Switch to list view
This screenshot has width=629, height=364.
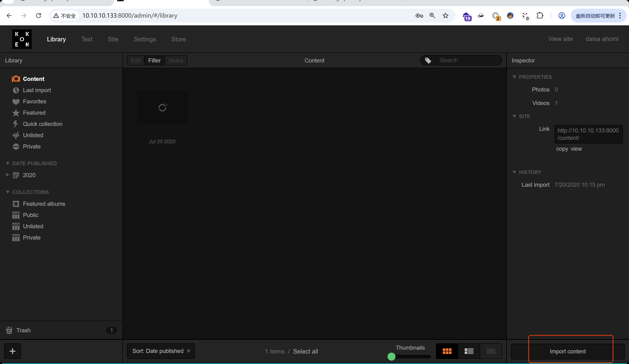click(x=469, y=351)
